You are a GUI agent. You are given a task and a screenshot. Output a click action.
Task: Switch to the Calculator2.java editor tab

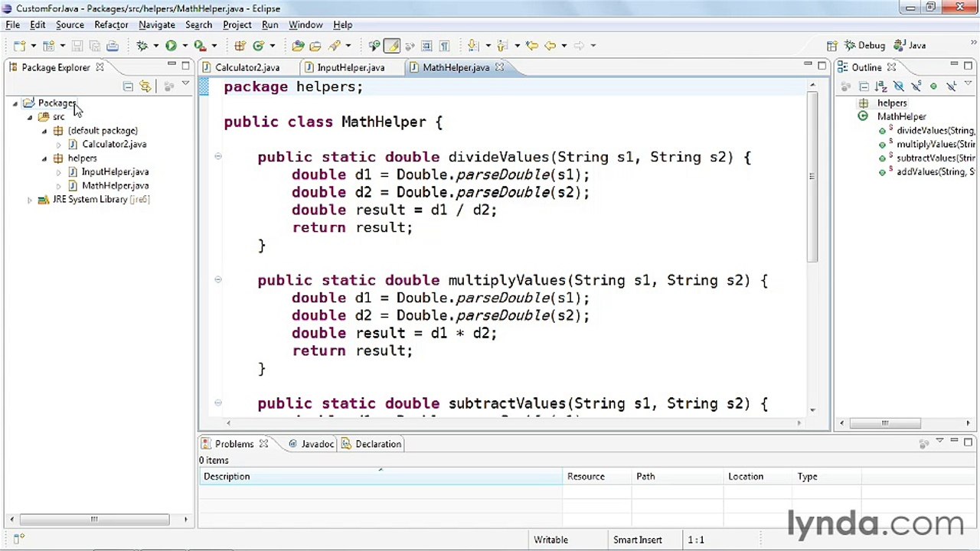coord(247,67)
